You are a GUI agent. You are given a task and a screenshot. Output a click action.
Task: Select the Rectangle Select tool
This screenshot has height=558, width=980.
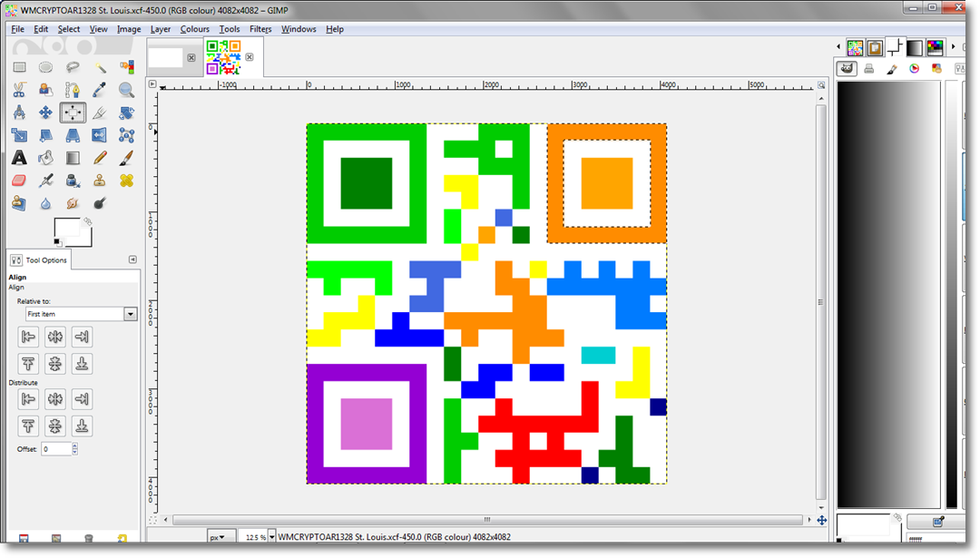[19, 67]
